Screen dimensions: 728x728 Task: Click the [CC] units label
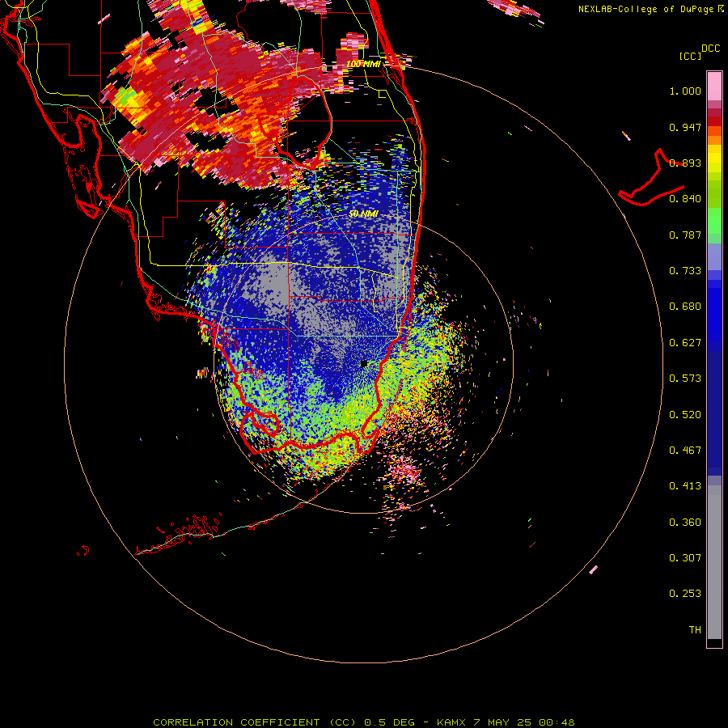(690, 56)
